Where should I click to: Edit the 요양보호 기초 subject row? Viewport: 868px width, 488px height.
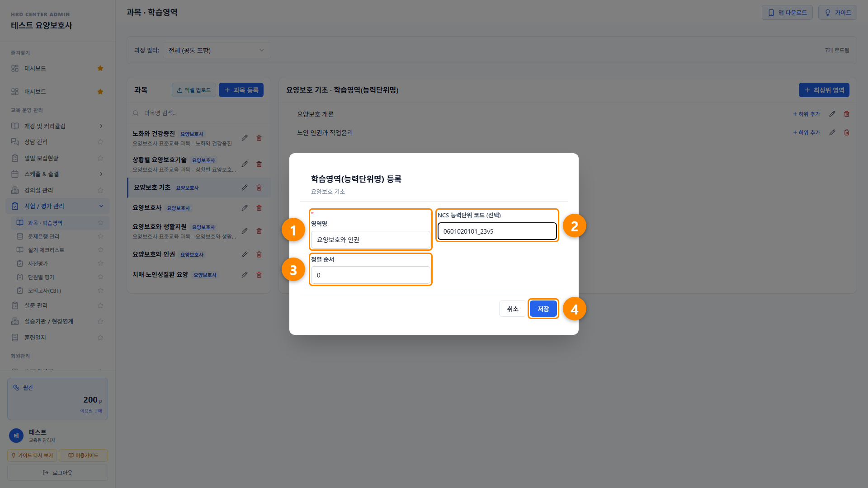(x=245, y=188)
